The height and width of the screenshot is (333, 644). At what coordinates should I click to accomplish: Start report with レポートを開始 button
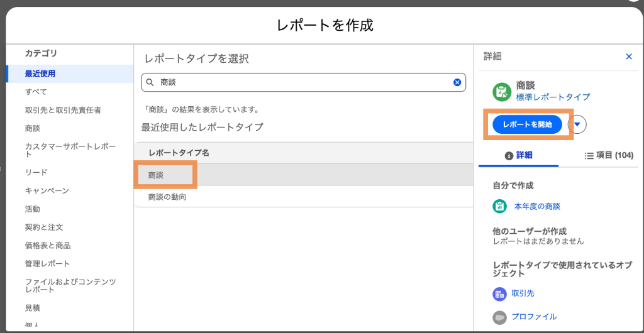tap(527, 124)
